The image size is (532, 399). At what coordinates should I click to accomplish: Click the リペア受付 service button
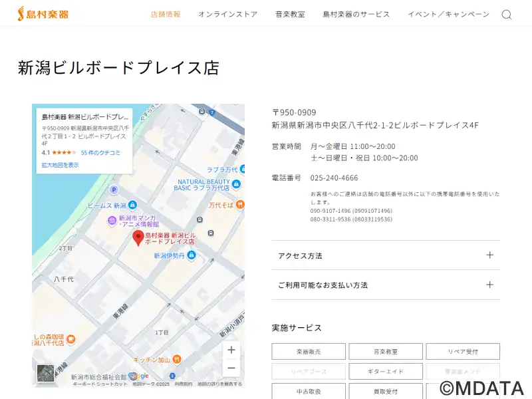[x=463, y=352]
